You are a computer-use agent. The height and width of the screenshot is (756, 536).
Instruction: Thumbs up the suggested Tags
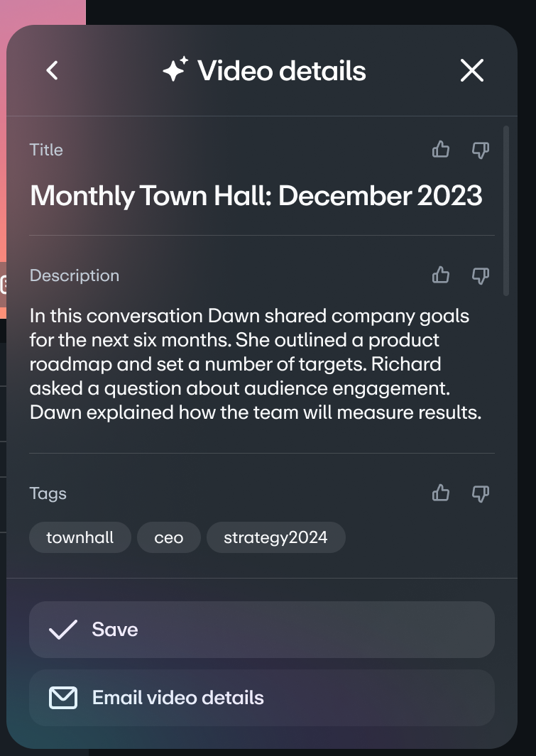point(441,493)
